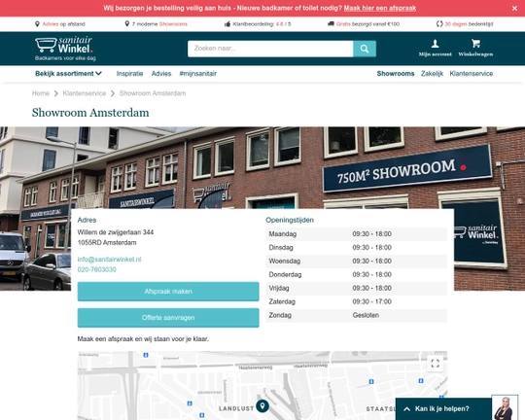The height and width of the screenshot is (420, 525).
Task: Close the red announcement banner
Action: [x=514, y=9]
